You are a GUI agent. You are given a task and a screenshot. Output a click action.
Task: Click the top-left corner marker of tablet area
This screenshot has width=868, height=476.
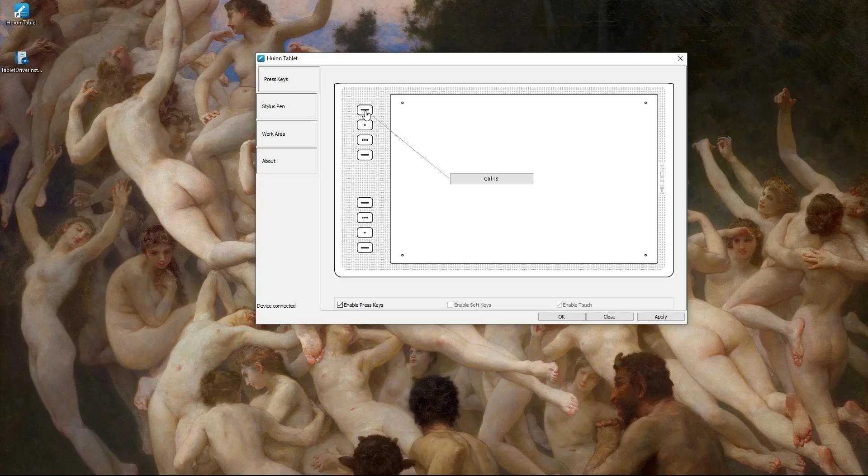coord(402,103)
